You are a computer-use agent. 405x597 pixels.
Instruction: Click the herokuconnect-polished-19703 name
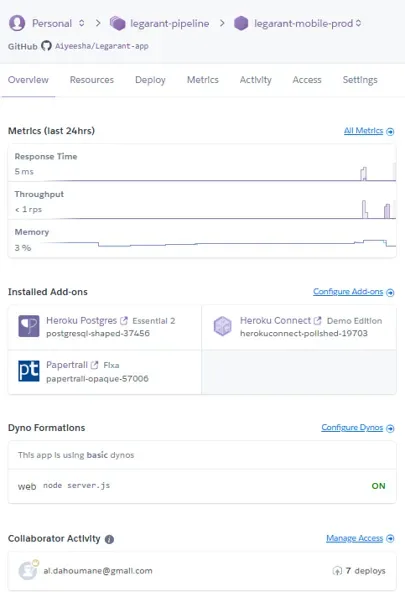pyautogui.click(x=304, y=334)
